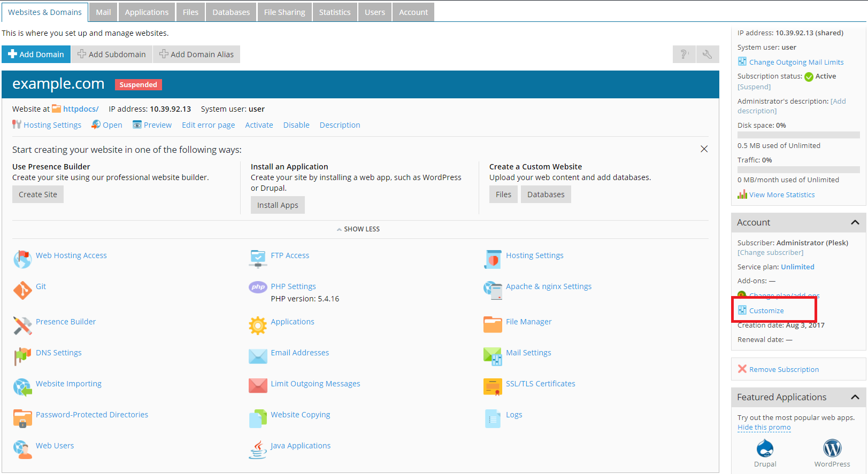Collapse the Account panel
This screenshot has height=474, width=868.
855,222
